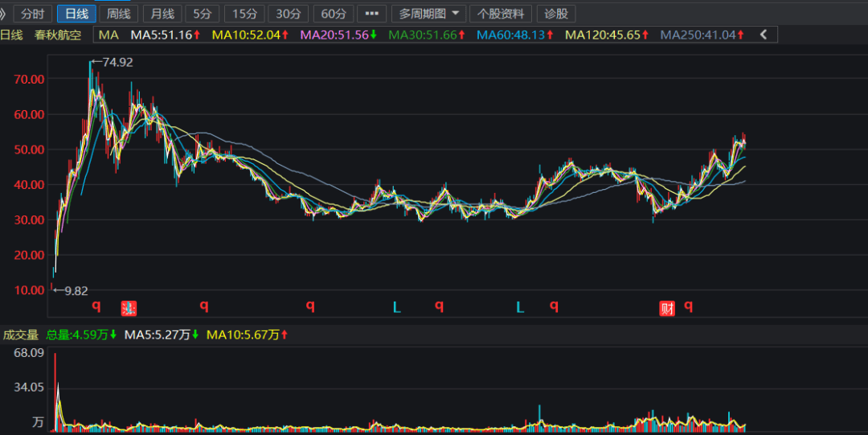Click the double-chevron icon beside 分时
Screen dimensions: 868x435
pos(3,14)
